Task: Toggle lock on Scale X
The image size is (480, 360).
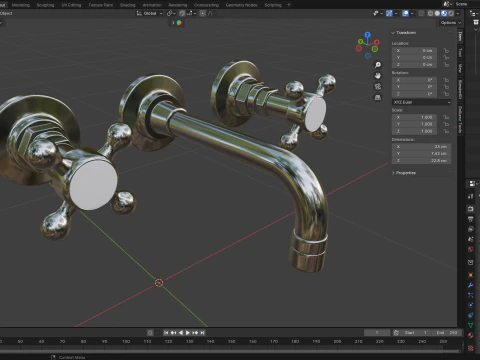Action: [x=446, y=117]
